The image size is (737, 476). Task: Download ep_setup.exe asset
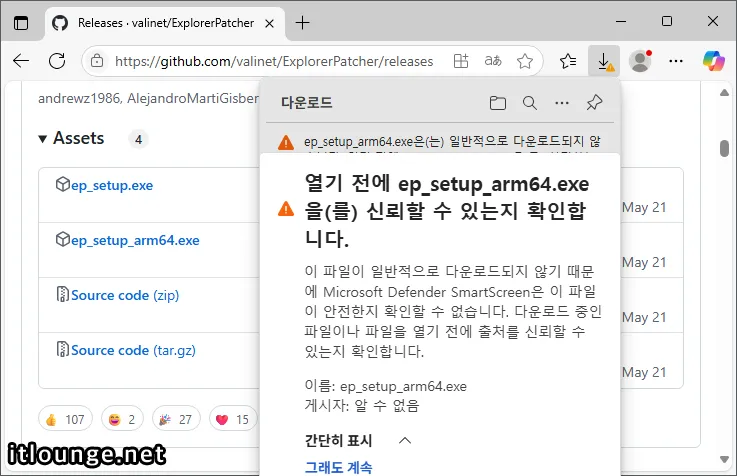pyautogui.click(x=112, y=185)
